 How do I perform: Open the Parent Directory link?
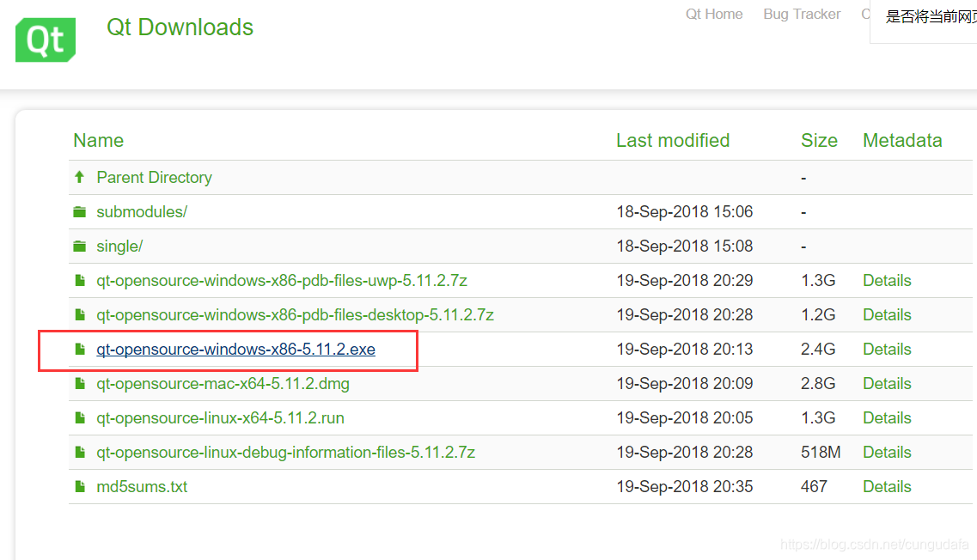(x=155, y=177)
